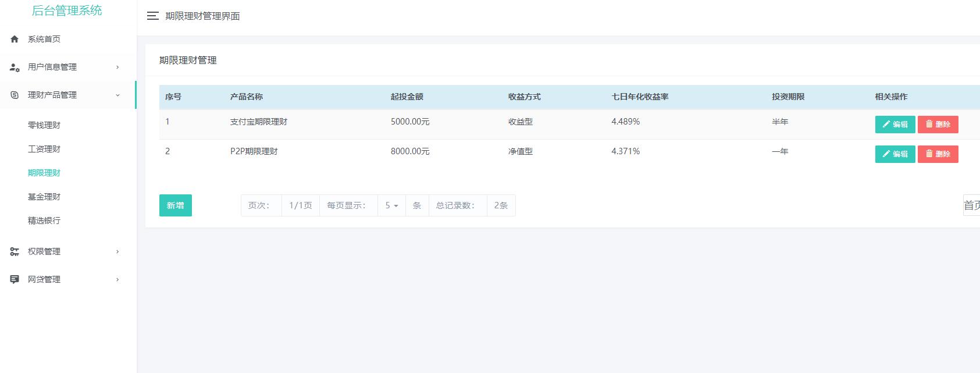This screenshot has height=373, width=980.
Task: Select 精选银行 in the sidebar
Action: click(44, 221)
